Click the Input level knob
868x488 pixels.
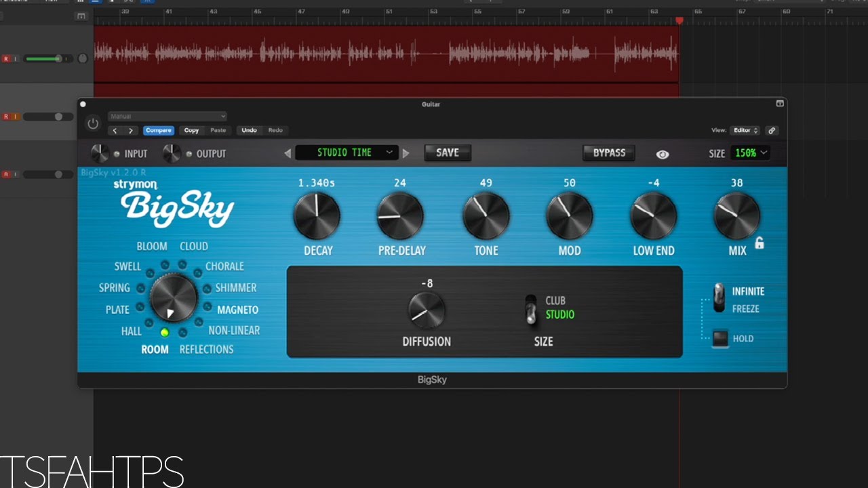[x=100, y=153]
